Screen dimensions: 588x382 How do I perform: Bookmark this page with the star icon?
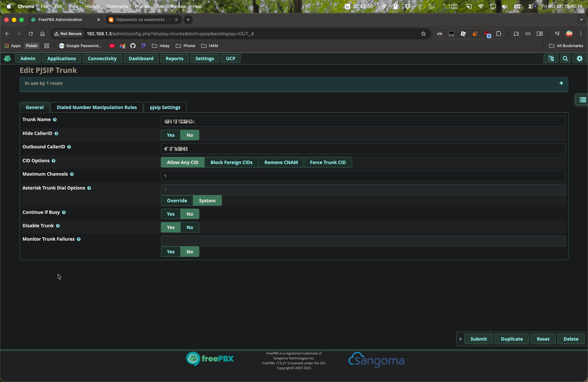coord(423,34)
